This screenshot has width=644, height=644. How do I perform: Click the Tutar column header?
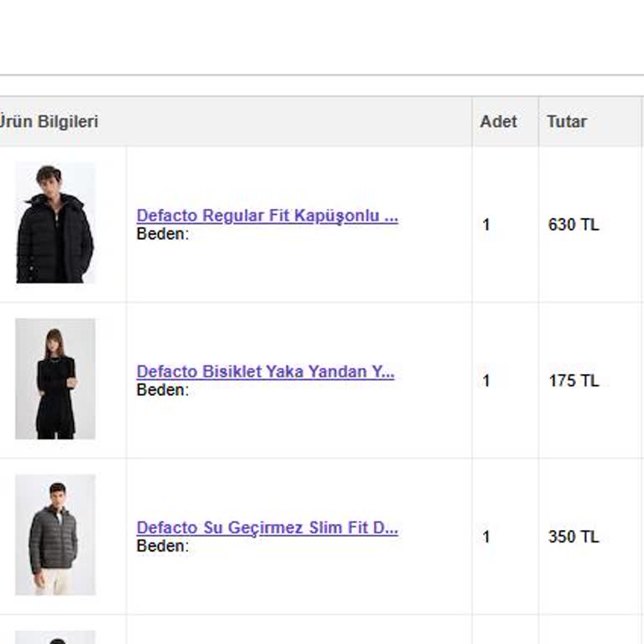[567, 122]
